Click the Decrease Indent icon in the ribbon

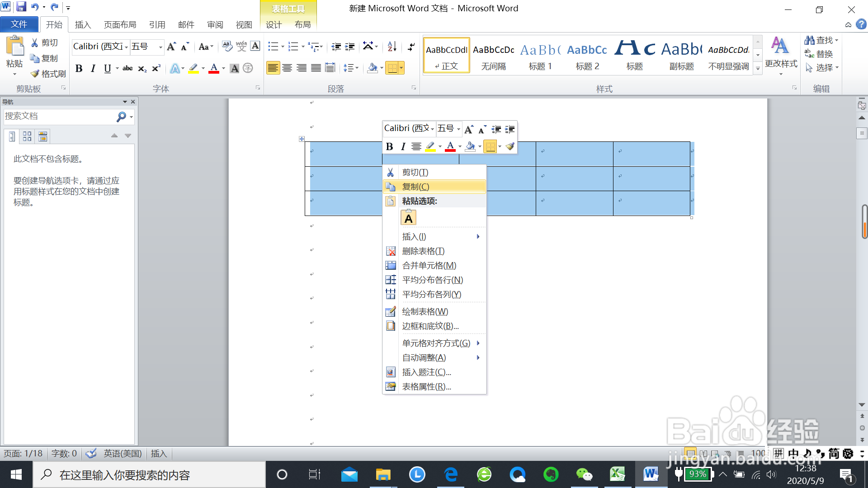[x=336, y=46]
